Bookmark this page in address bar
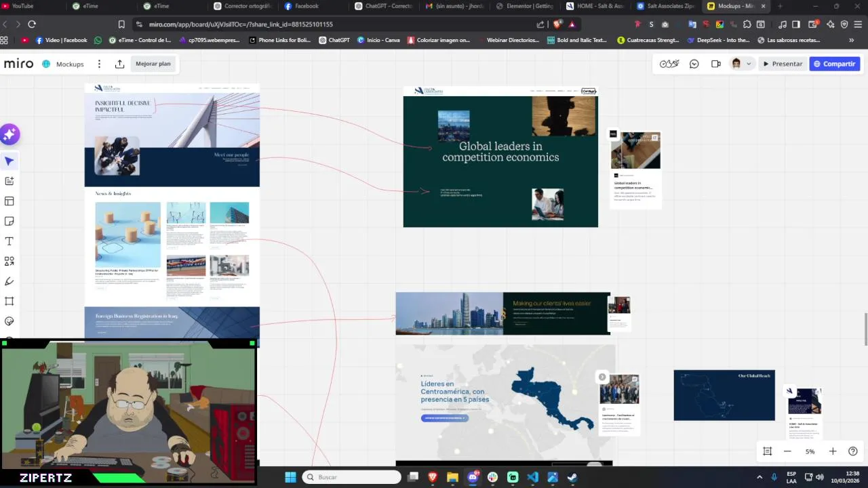The height and width of the screenshot is (488, 868). click(x=121, y=24)
